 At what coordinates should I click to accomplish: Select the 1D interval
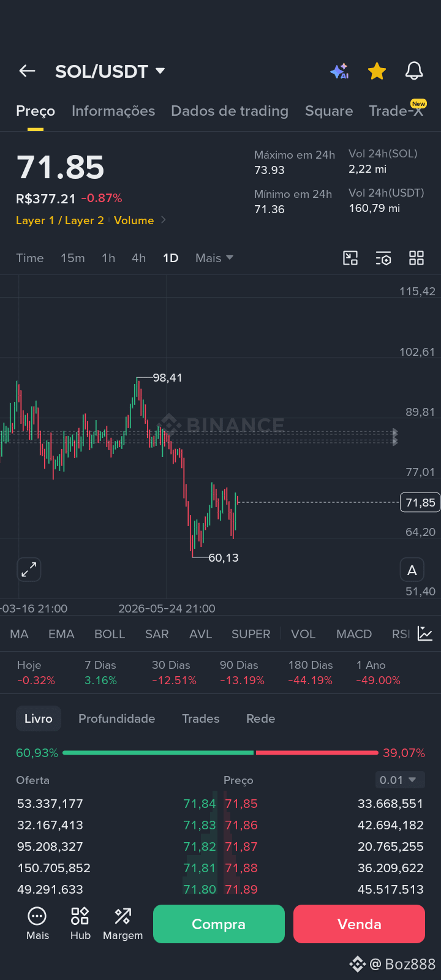171,258
